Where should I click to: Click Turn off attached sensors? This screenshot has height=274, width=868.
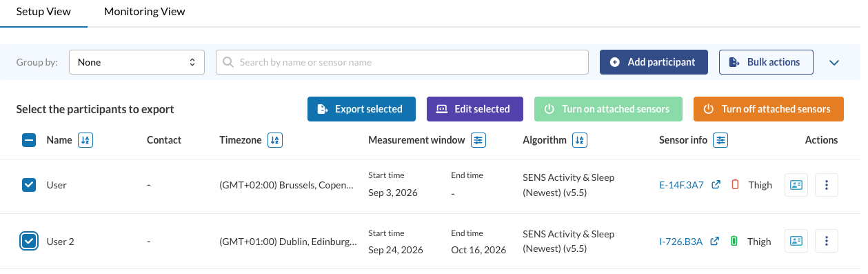(768, 109)
